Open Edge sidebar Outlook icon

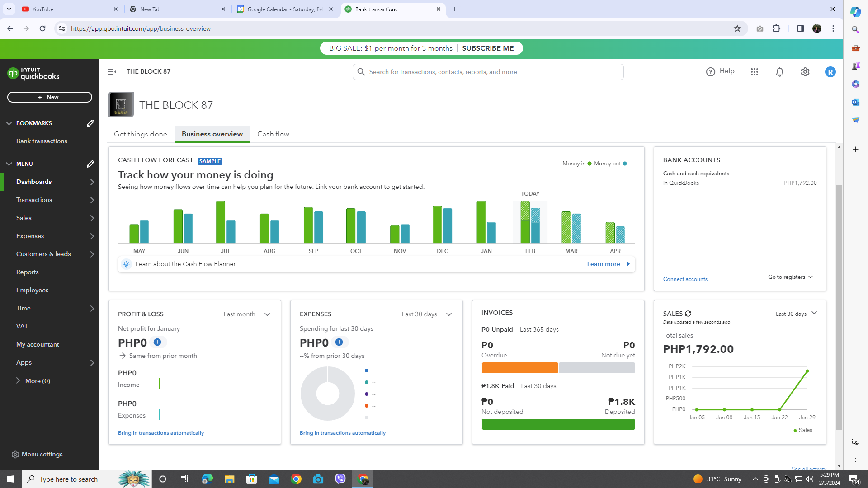pos(855,102)
